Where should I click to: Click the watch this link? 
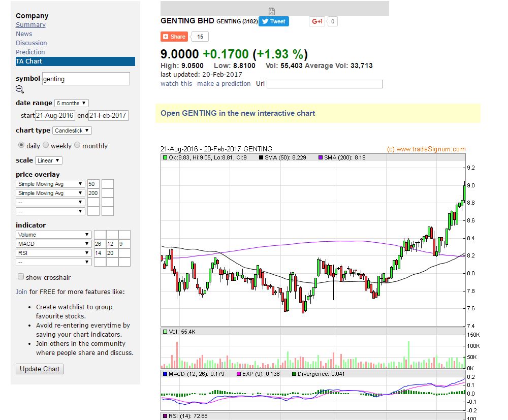[x=176, y=84]
